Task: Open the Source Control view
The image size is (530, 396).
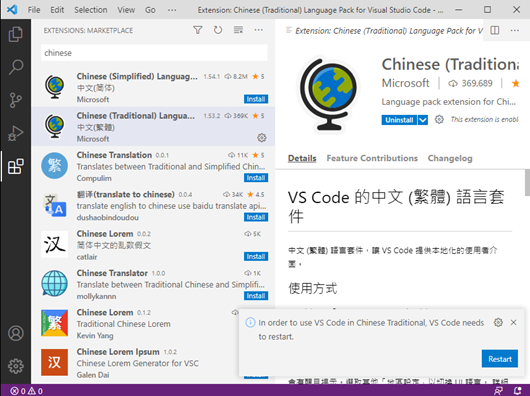Action: click(16, 100)
